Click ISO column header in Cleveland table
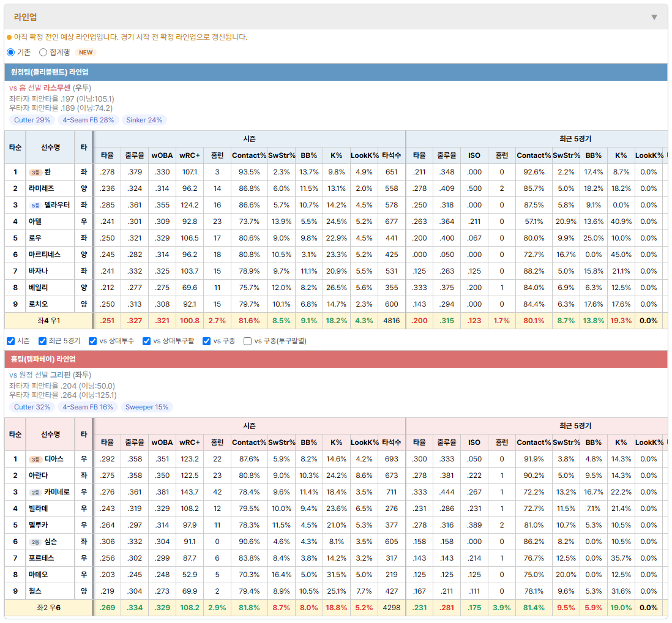The image size is (672, 623). [x=474, y=155]
